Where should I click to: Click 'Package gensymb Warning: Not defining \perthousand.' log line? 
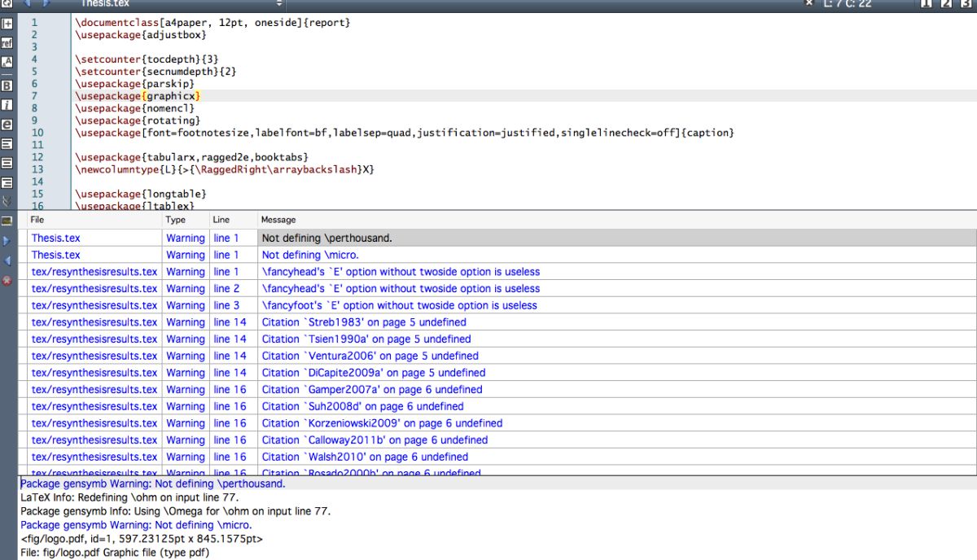[x=153, y=483]
